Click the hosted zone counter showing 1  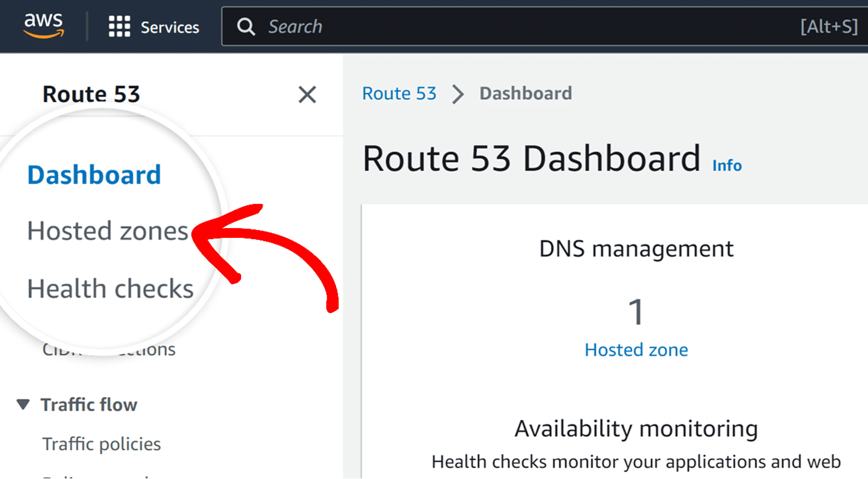coord(636,313)
